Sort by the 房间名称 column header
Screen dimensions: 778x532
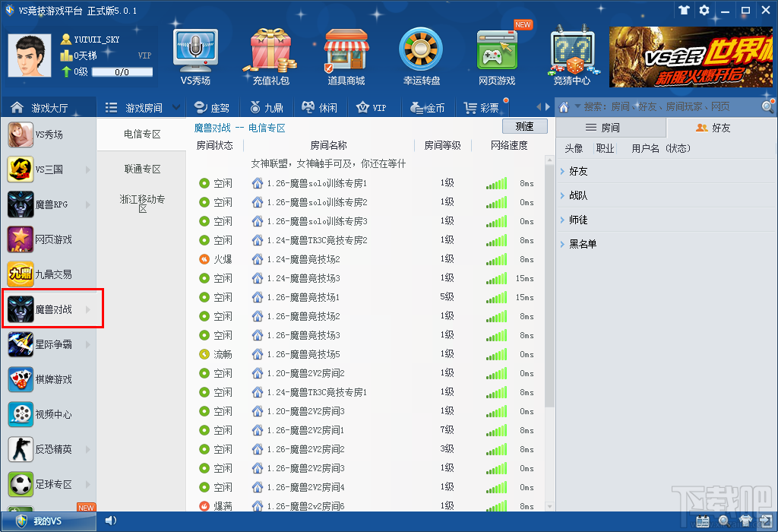[x=328, y=145]
